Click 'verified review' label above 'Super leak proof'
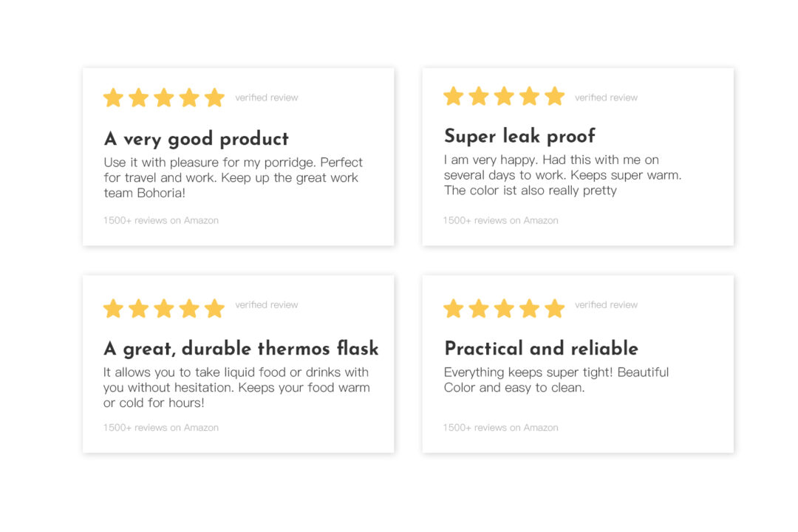The image size is (798, 532). point(606,98)
